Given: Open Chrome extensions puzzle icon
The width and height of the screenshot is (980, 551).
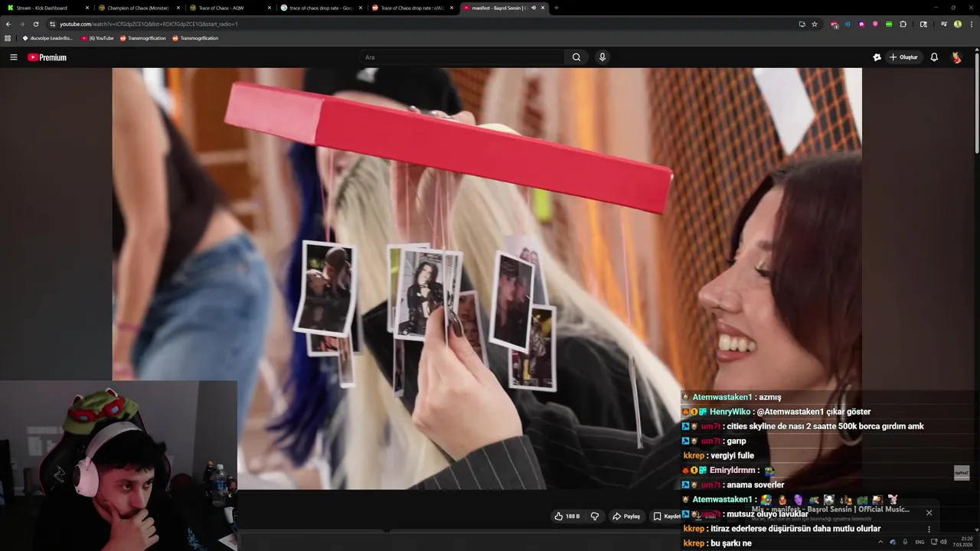Looking at the screenshot, I should 903,24.
